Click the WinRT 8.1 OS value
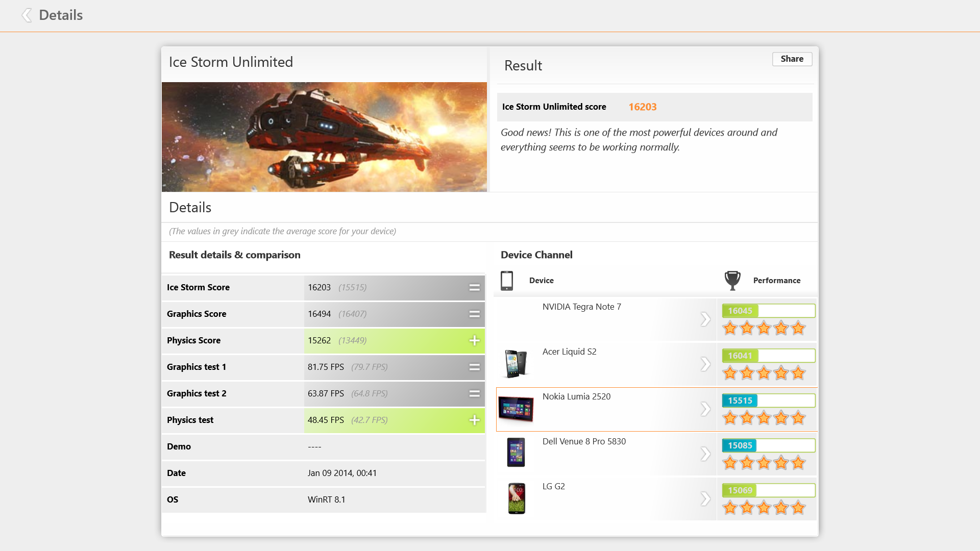Image resolution: width=980 pixels, height=551 pixels. pos(326,499)
